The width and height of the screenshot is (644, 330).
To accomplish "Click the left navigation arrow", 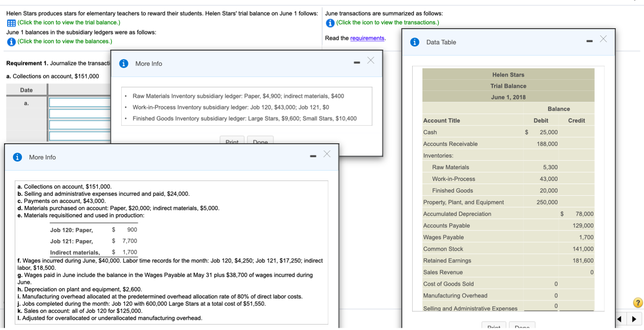I will click(619, 319).
